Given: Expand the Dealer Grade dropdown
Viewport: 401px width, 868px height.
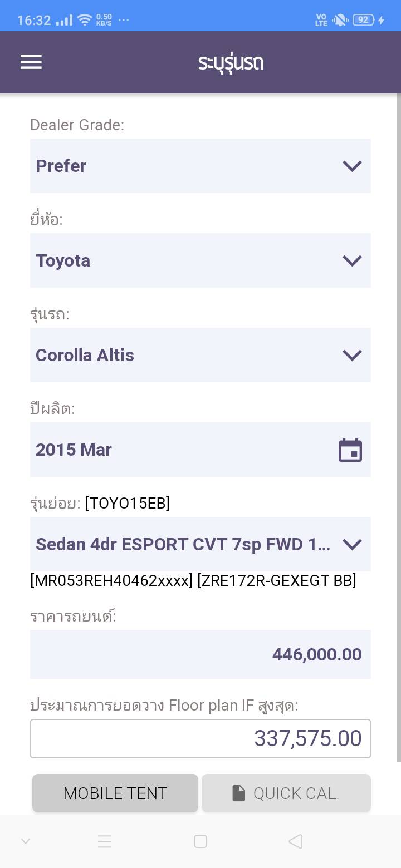Looking at the screenshot, I should click(x=200, y=166).
